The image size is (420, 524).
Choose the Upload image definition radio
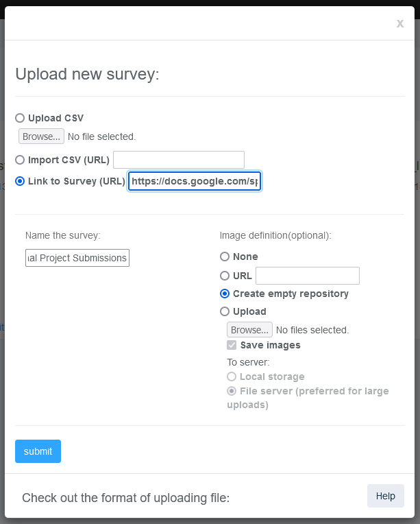click(225, 311)
